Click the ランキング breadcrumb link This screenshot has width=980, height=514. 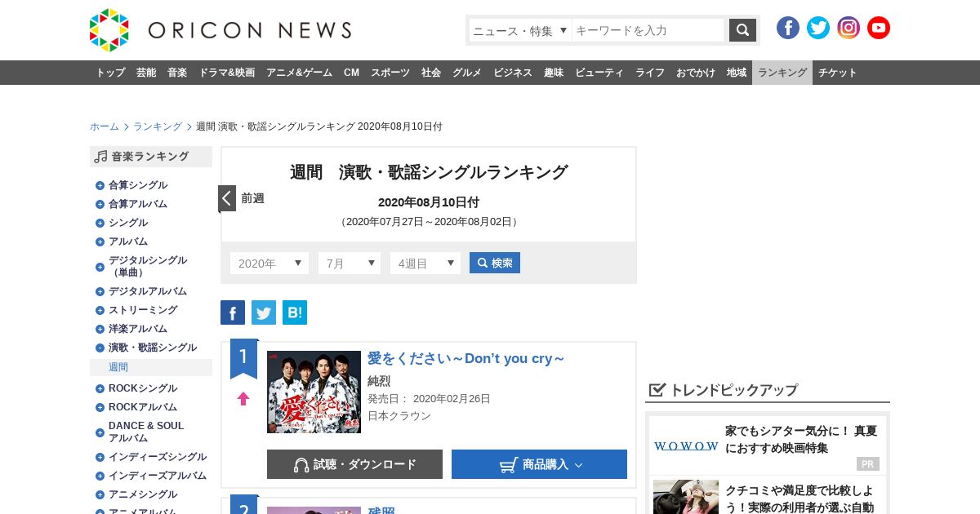tap(158, 126)
